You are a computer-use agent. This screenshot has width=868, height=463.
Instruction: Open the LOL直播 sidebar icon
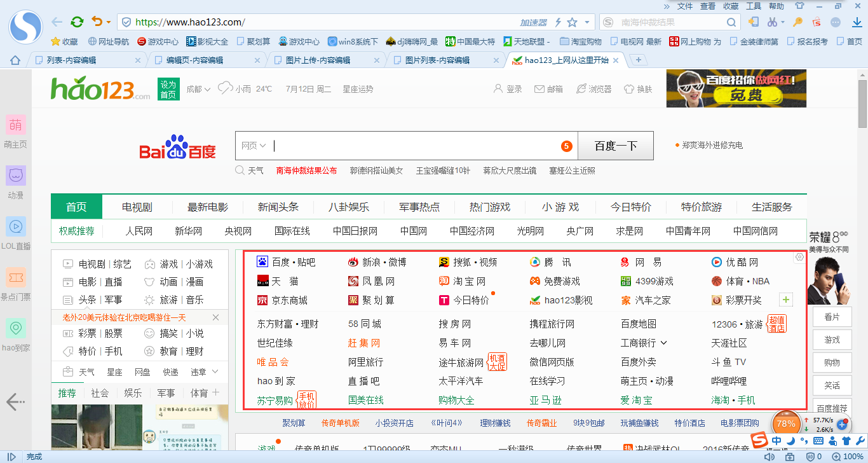(x=15, y=226)
